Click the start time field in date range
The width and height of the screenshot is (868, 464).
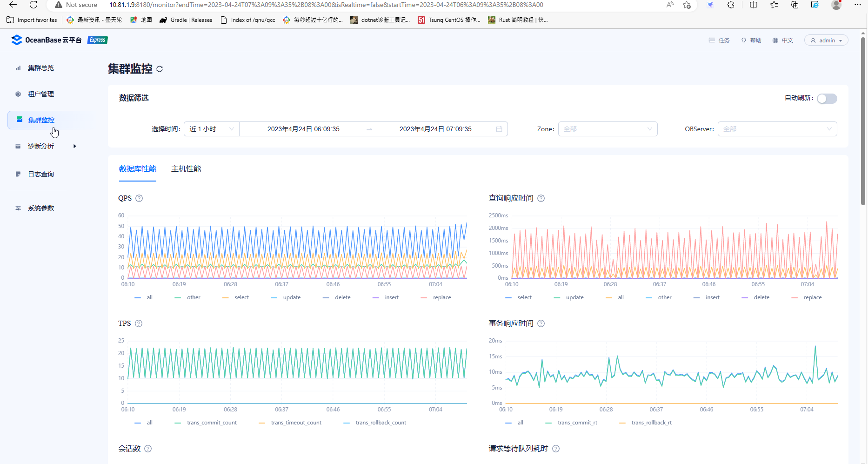(x=303, y=129)
